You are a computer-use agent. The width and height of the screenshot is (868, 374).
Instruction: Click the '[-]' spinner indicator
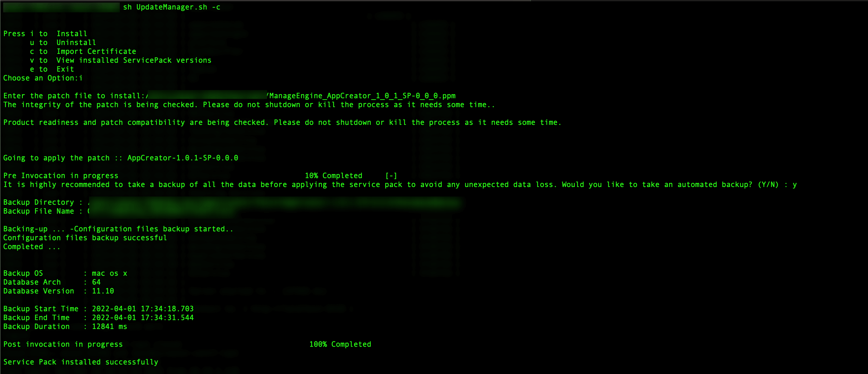391,176
